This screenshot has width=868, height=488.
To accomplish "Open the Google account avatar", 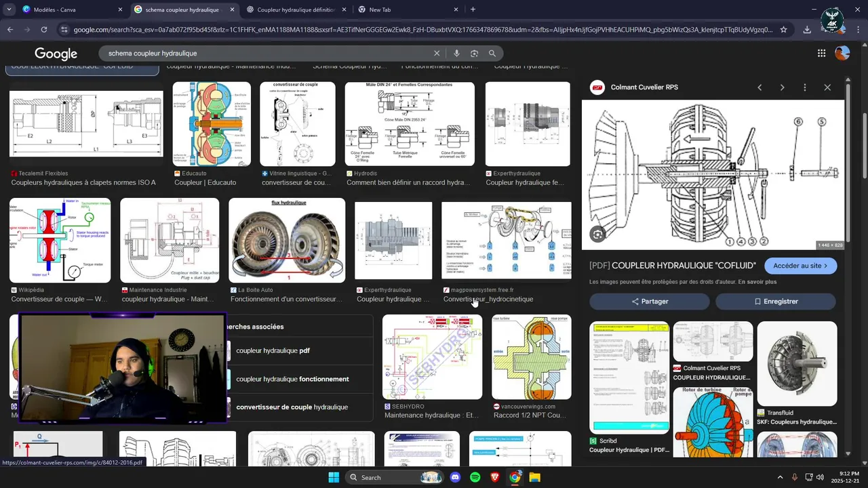I will coord(842,53).
